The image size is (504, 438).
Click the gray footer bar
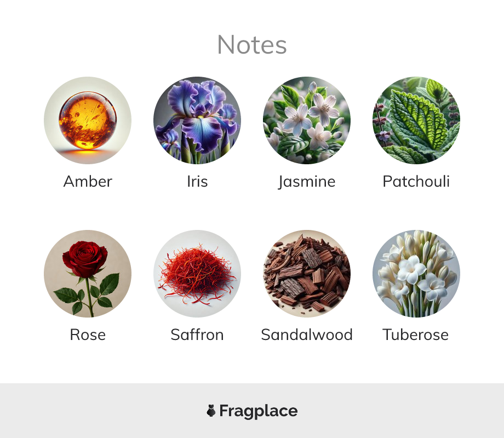(252, 411)
